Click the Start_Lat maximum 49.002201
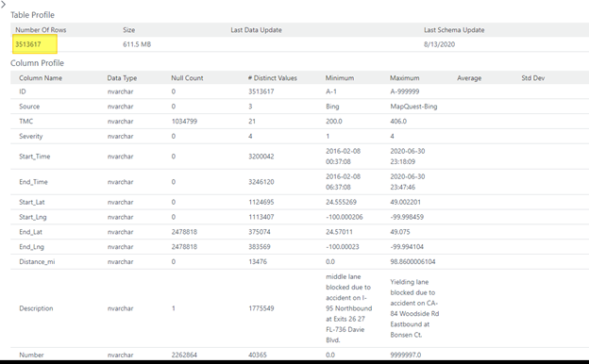 pos(405,202)
